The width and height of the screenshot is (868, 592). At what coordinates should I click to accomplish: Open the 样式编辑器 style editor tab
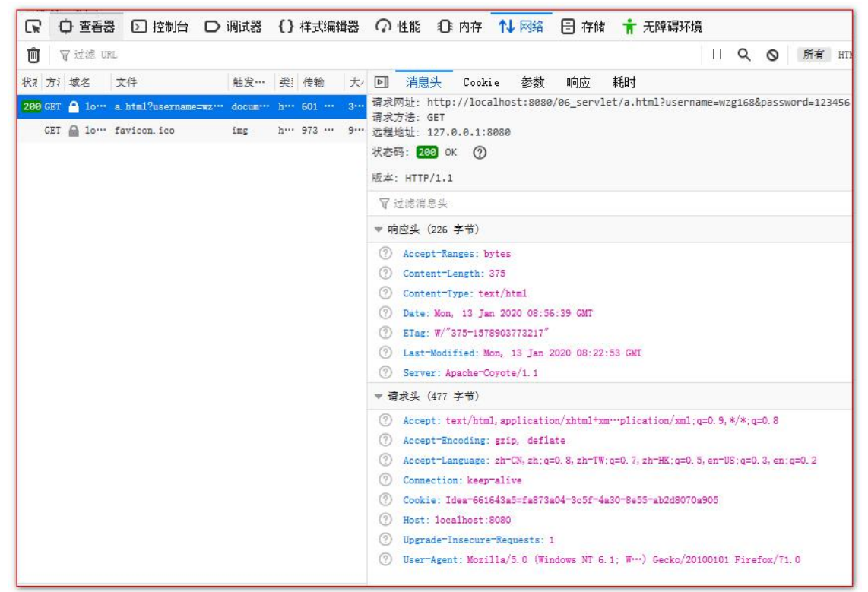(x=319, y=27)
